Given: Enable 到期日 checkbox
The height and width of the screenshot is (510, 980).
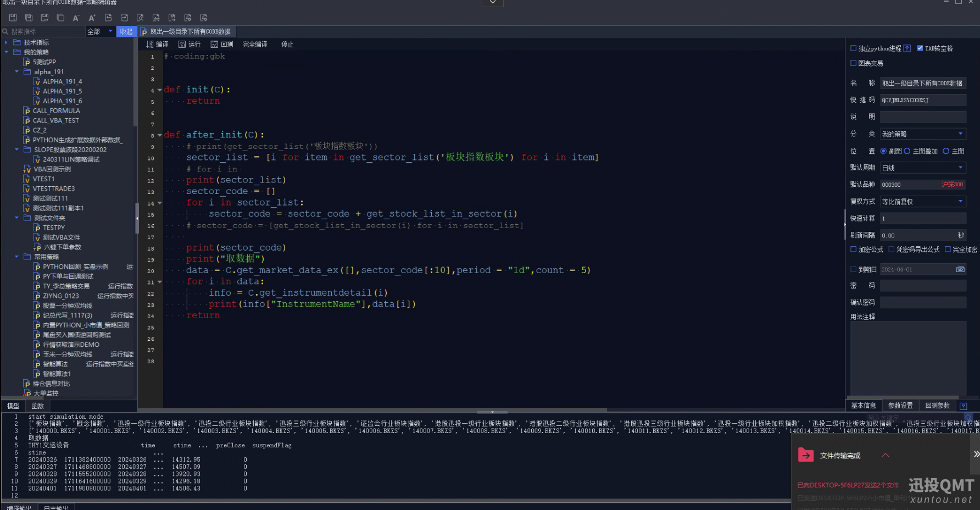Looking at the screenshot, I should (x=853, y=269).
